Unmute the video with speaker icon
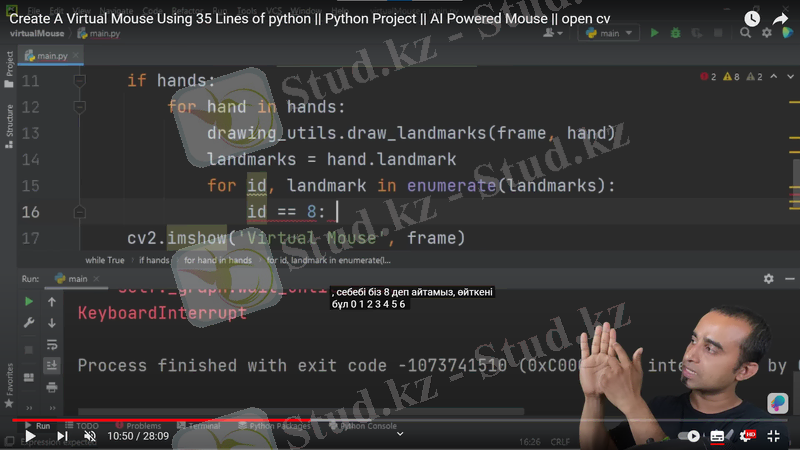 point(90,436)
